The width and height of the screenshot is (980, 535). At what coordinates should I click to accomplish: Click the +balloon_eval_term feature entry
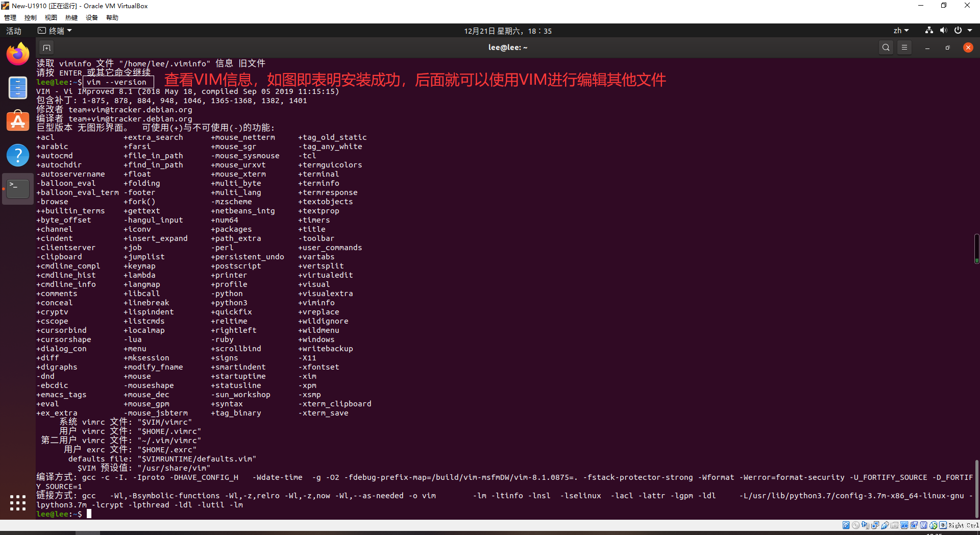coord(78,192)
